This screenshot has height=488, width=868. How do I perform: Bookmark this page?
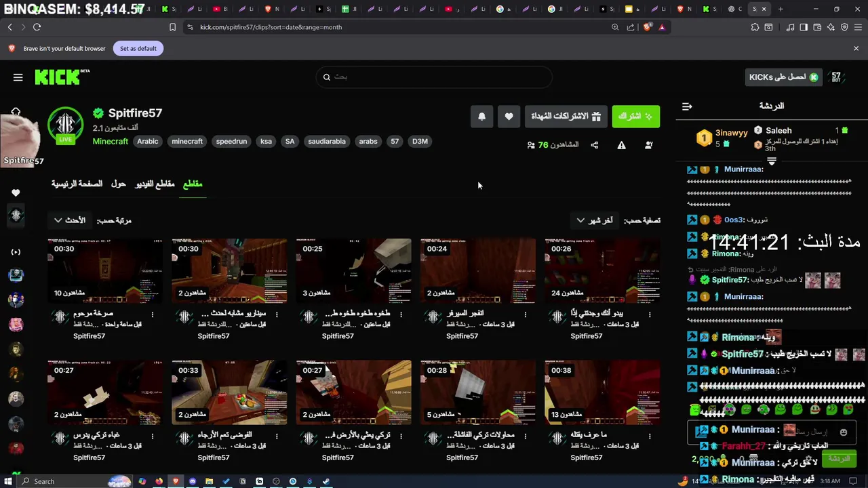[172, 27]
